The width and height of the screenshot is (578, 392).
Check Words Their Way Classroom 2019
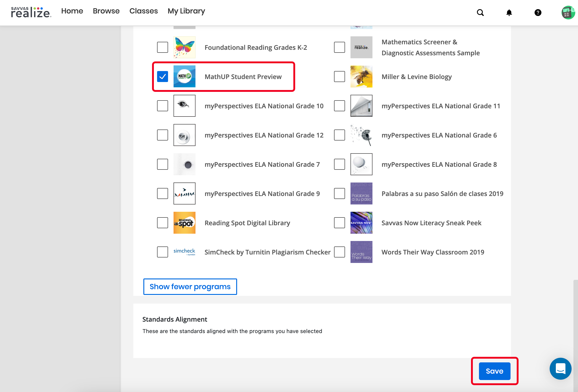click(x=340, y=252)
